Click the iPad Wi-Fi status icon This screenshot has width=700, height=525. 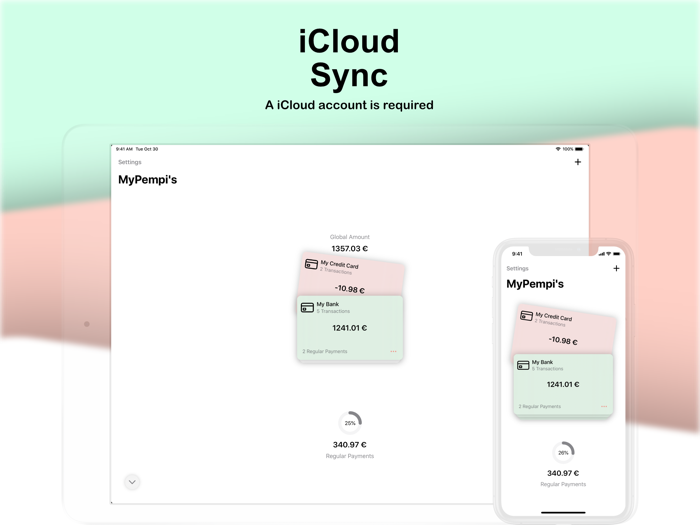pos(558,149)
